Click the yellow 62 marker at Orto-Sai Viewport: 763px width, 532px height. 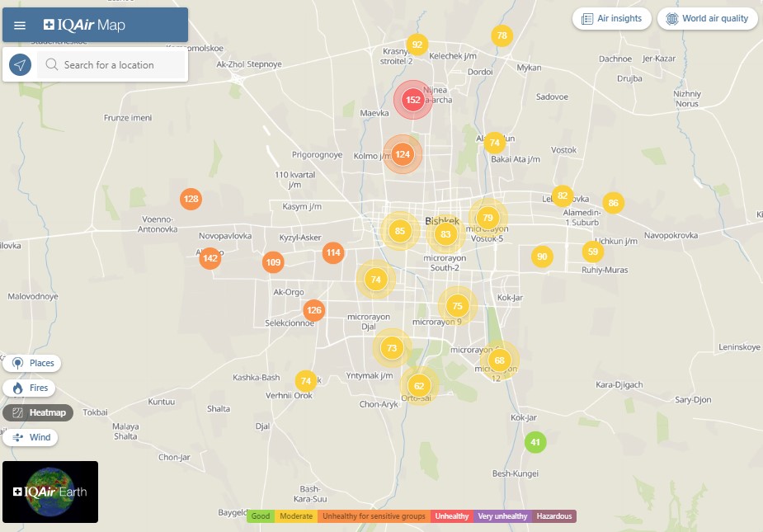[x=419, y=386]
